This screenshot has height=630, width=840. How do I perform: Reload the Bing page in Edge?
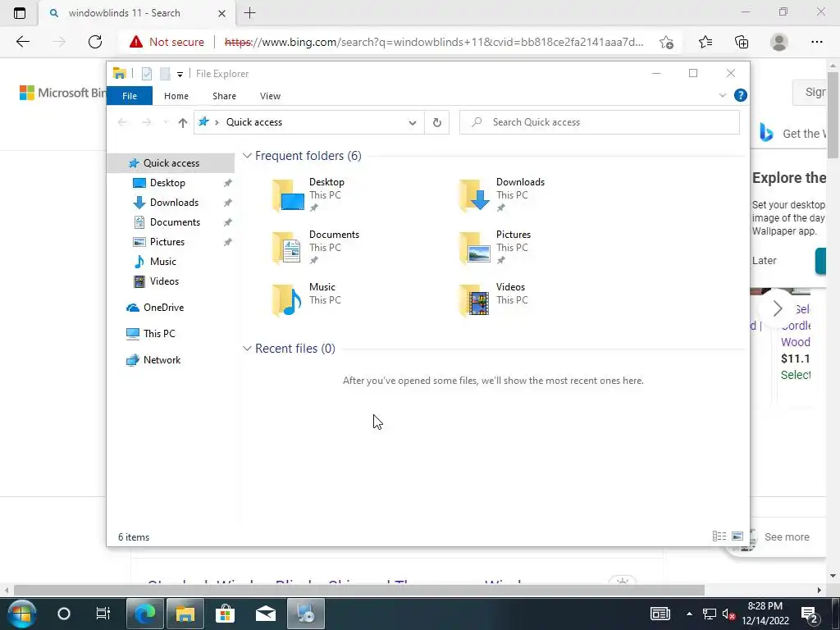click(x=95, y=42)
